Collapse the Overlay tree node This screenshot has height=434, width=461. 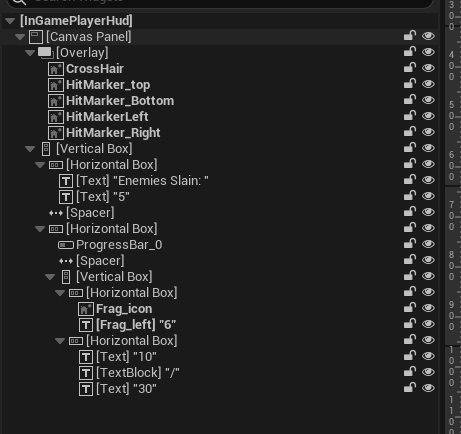(x=30, y=53)
